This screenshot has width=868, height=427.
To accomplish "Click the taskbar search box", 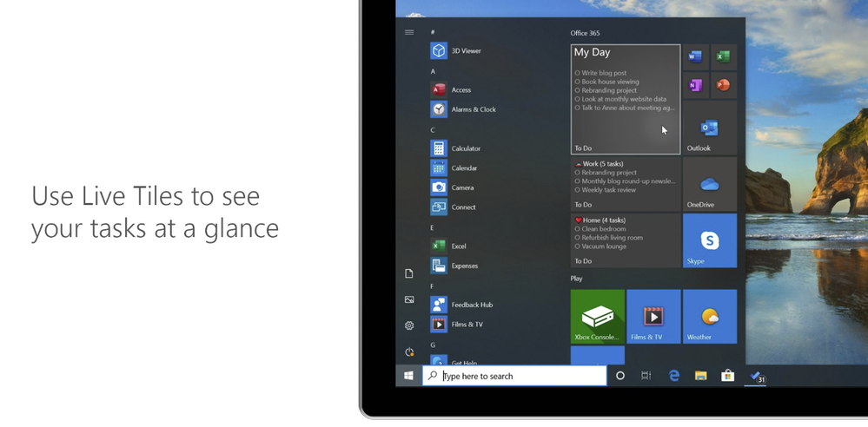I will pos(514,376).
